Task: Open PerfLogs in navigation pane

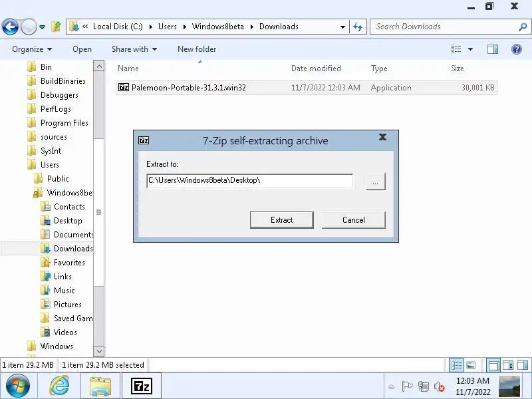Action: pyautogui.click(x=56, y=108)
